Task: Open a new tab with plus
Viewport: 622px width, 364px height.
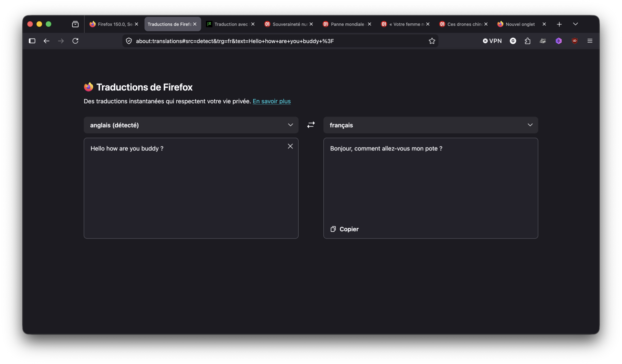Action: click(x=559, y=24)
